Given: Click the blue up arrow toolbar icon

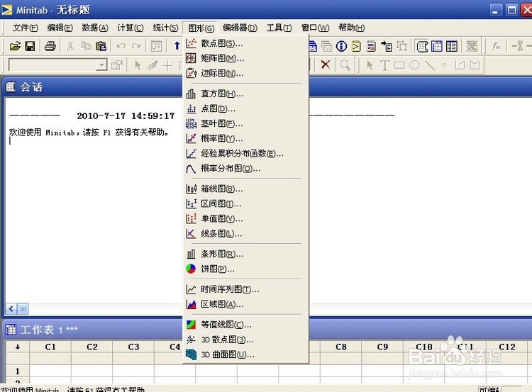Looking at the screenshot, I should pyautogui.click(x=177, y=46).
